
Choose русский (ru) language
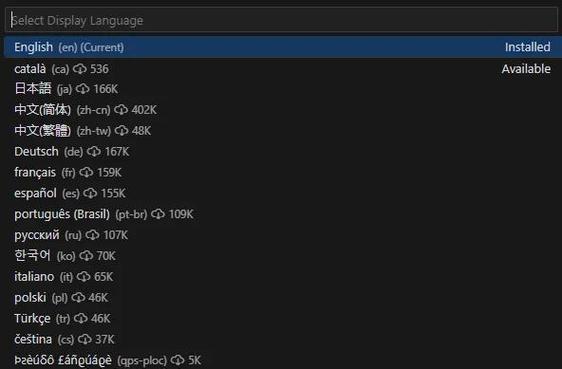pyautogui.click(x=283, y=235)
